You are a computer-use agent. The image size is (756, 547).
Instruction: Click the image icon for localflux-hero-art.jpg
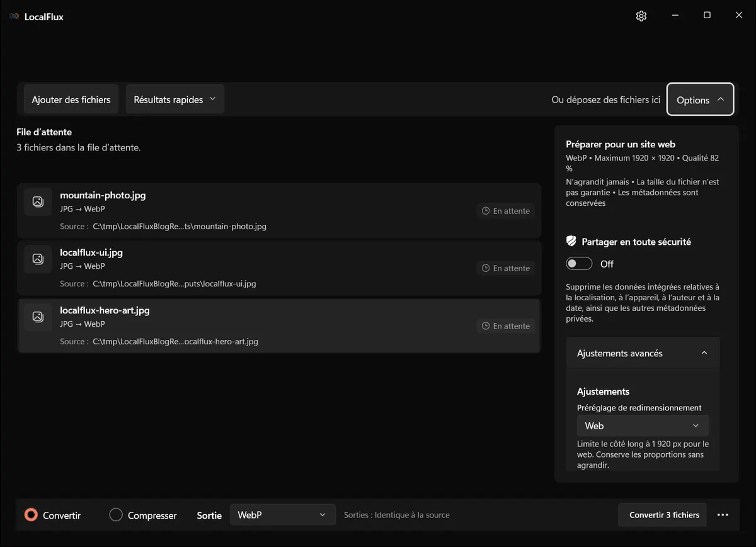tap(38, 317)
